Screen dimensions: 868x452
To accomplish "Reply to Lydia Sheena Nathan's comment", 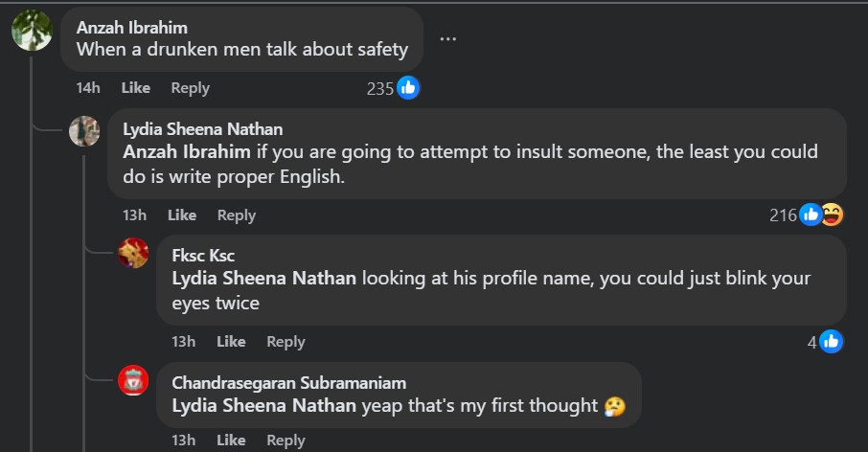I will tap(237, 215).
